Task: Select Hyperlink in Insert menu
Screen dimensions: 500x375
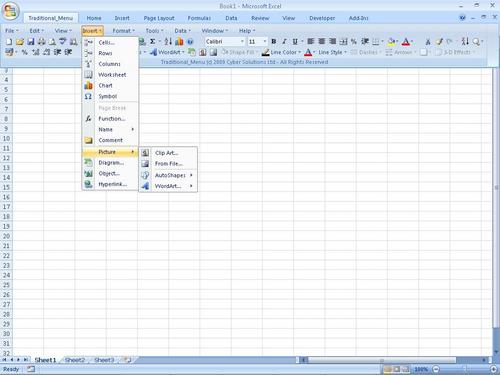Action: 110,184
